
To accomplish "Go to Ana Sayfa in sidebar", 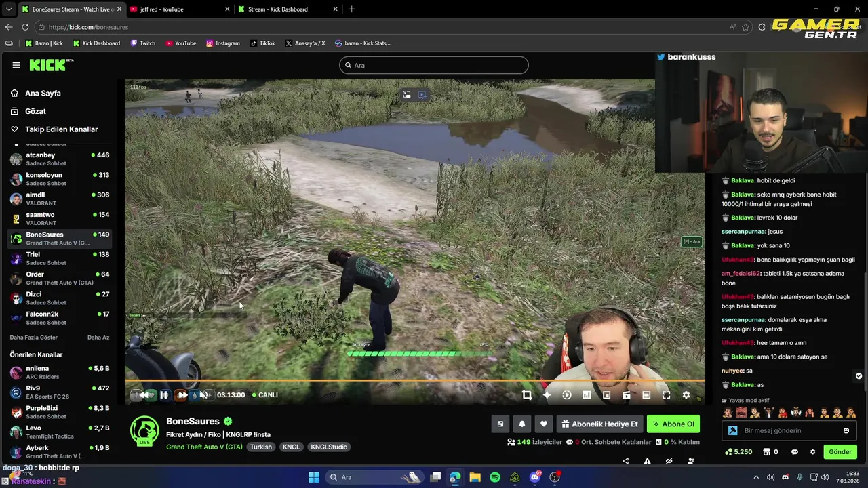I will coord(43,94).
